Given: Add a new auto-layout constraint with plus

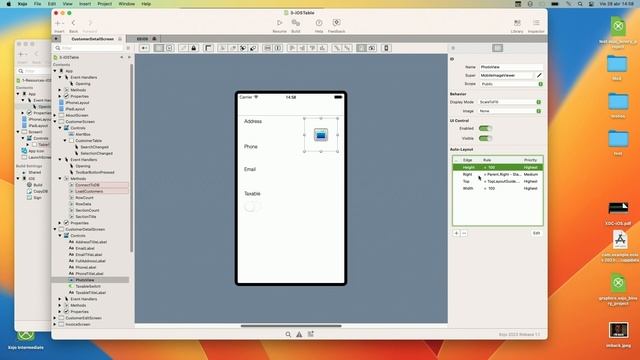Looking at the screenshot, I should (x=456, y=233).
